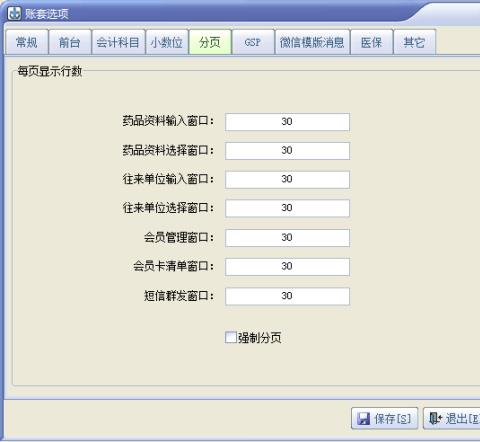The image size is (480, 442).
Task: Focus the 往来单位输入窗口 rows field
Action: click(x=287, y=179)
